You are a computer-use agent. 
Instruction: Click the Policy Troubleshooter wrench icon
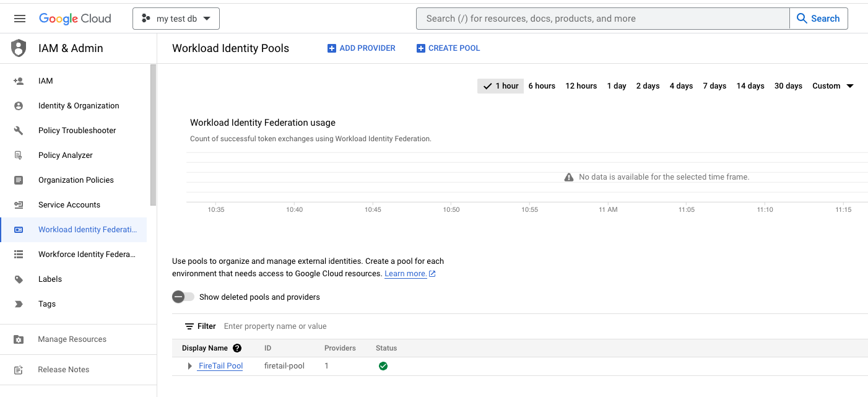tap(19, 131)
